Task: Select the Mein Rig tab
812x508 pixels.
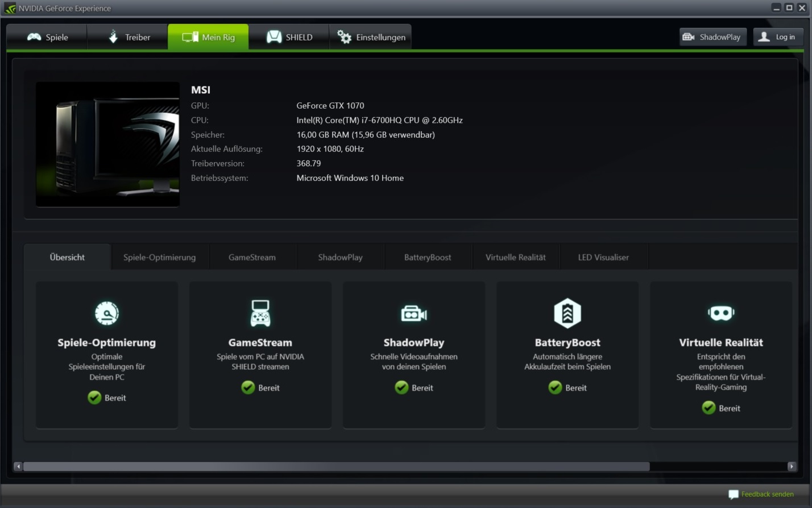Action: pyautogui.click(x=208, y=37)
